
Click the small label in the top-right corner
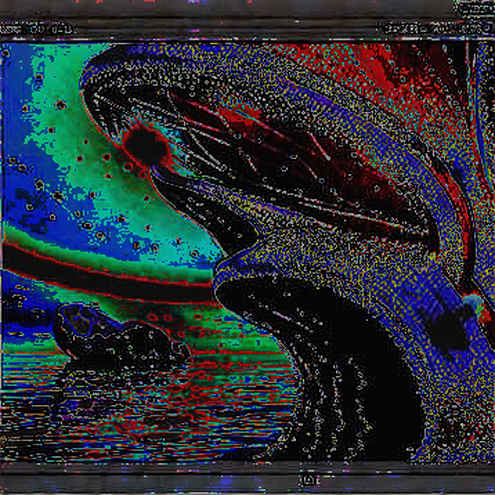tap(475, 7)
